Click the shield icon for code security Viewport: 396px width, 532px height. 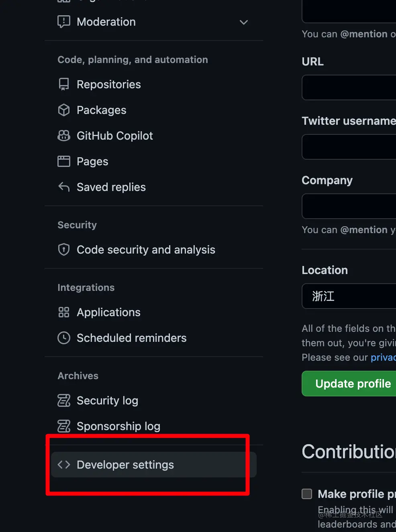63,250
